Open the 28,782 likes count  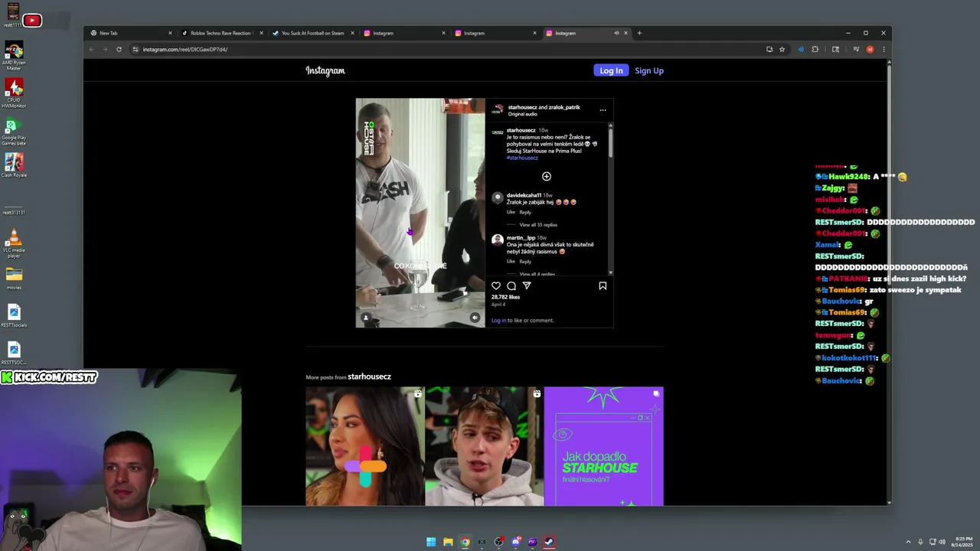(x=505, y=297)
